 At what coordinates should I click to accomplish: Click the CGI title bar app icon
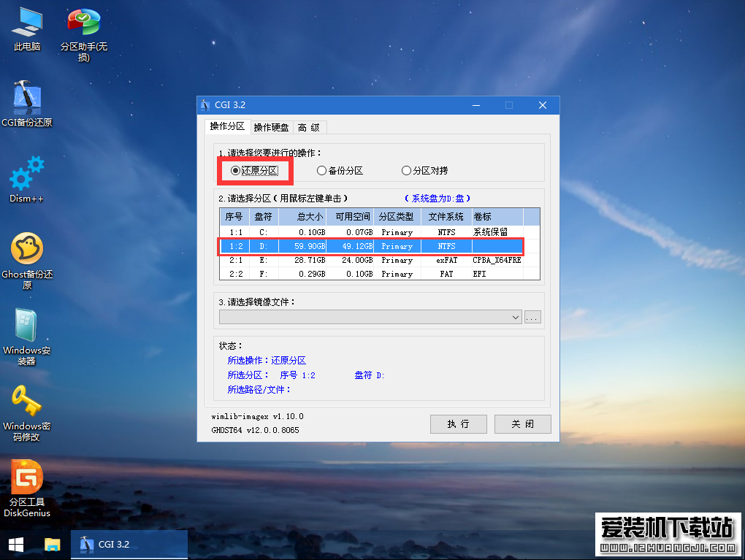tap(205, 105)
